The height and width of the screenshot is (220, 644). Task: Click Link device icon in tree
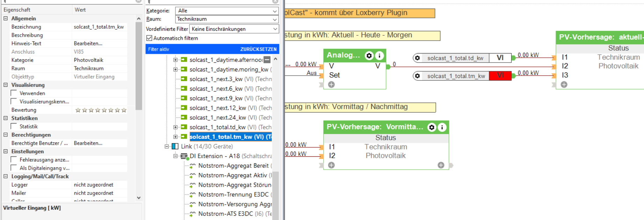[175, 146]
